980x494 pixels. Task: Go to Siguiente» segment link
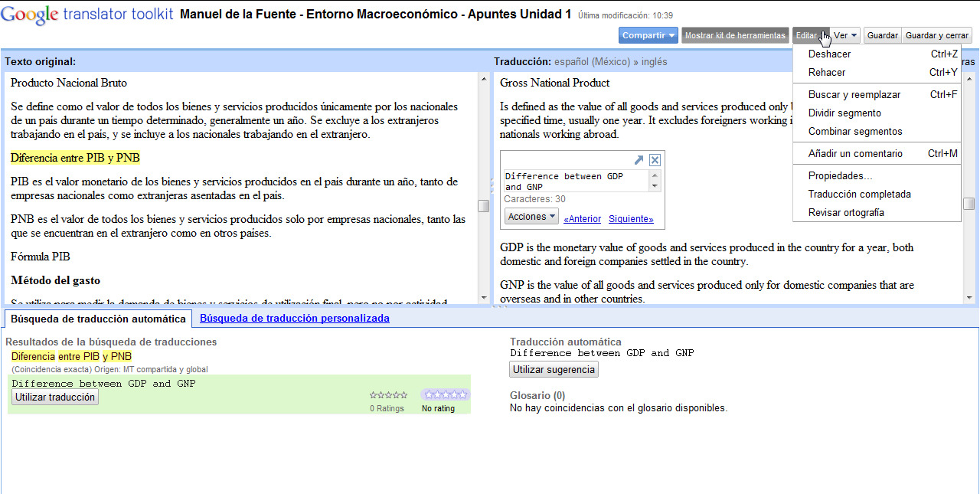point(631,219)
